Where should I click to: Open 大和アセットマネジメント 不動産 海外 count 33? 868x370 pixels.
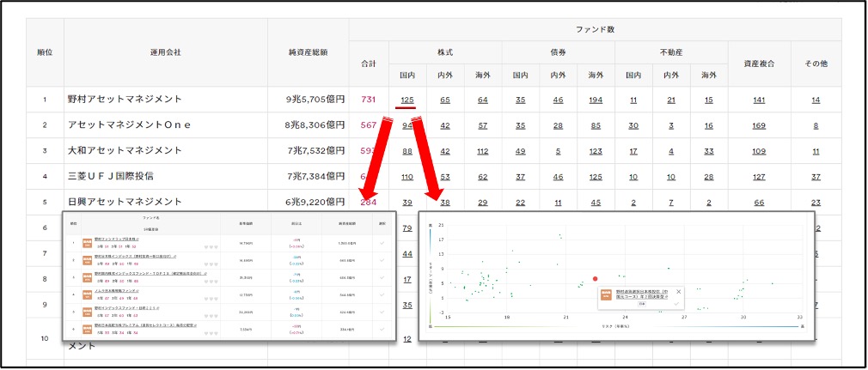pyautogui.click(x=708, y=151)
